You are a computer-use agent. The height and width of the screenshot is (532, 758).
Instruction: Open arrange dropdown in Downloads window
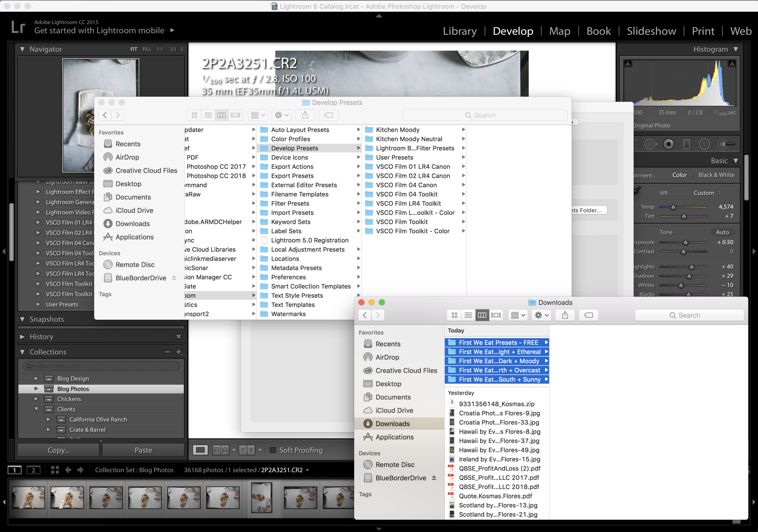(x=518, y=315)
